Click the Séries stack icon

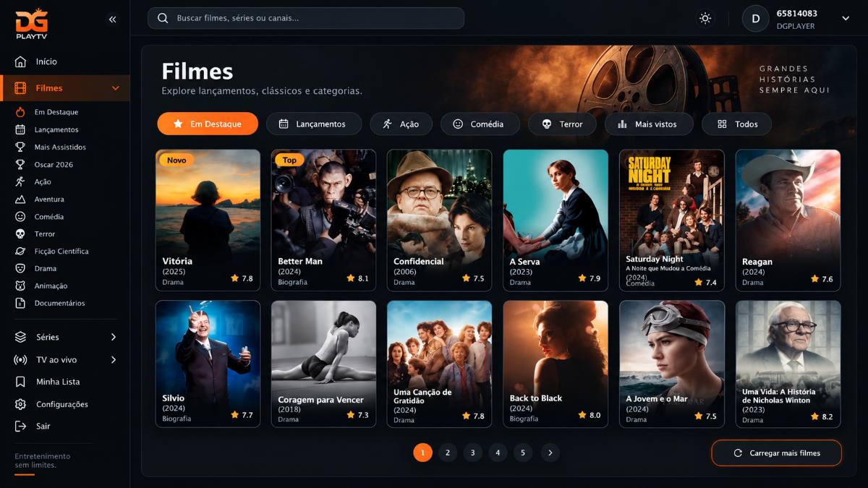pos(20,337)
